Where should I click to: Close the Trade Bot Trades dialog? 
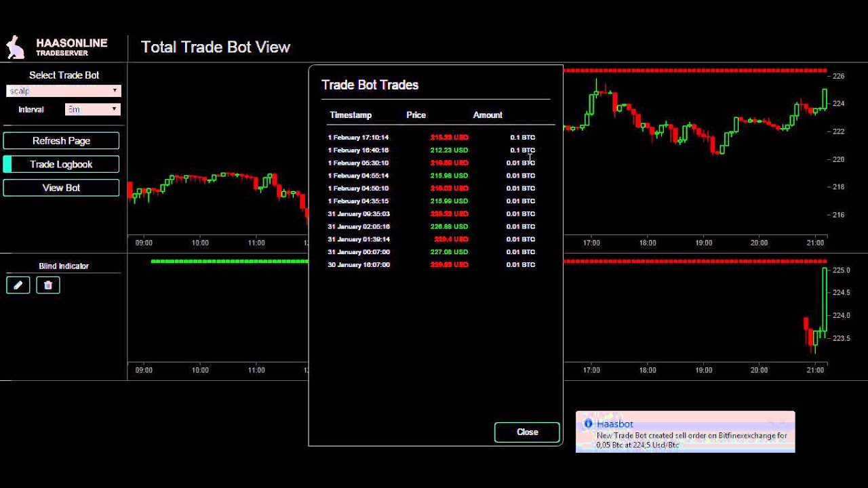[527, 432]
